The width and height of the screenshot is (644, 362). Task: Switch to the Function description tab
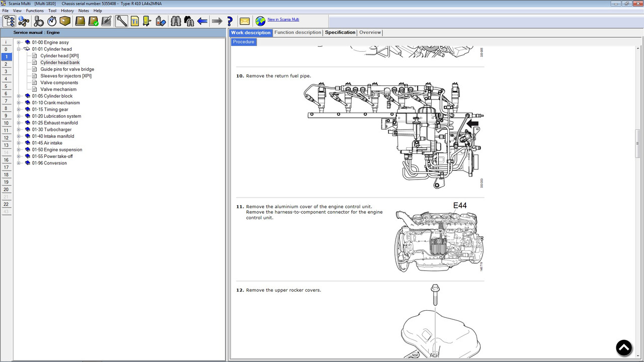pyautogui.click(x=297, y=32)
